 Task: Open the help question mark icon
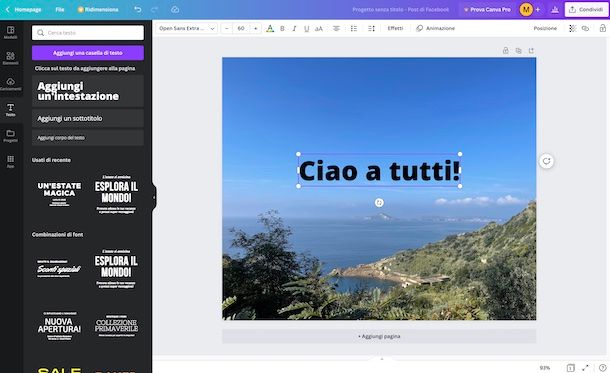(603, 368)
